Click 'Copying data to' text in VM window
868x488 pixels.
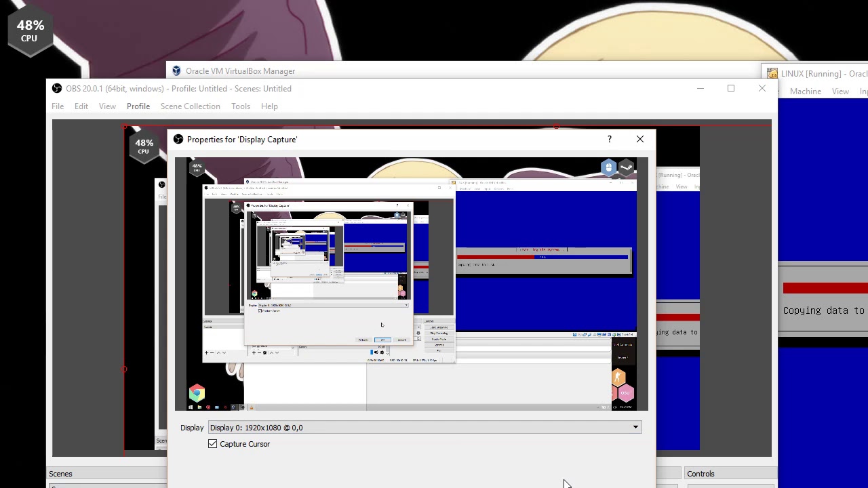click(823, 310)
